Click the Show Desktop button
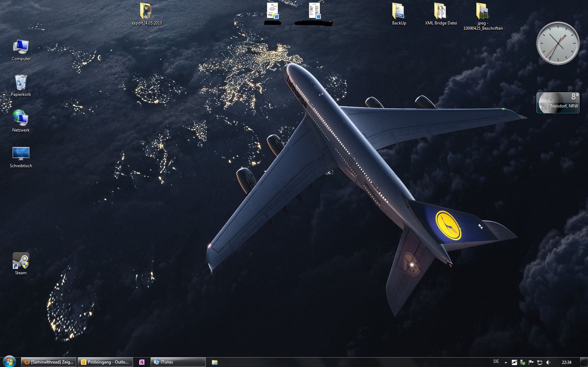The height and width of the screenshot is (367, 588). [x=584, y=362]
